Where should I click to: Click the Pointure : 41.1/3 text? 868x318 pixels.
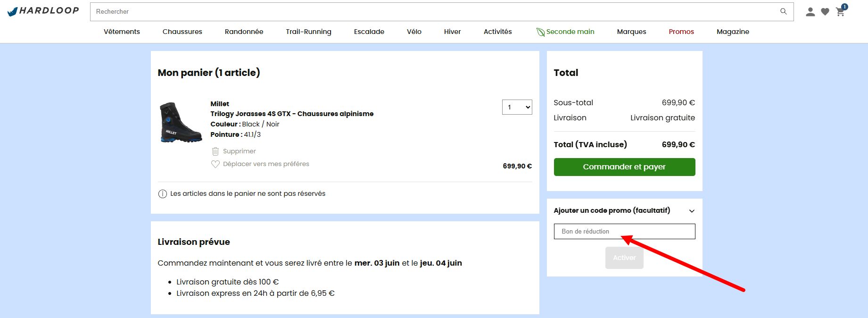pos(236,134)
